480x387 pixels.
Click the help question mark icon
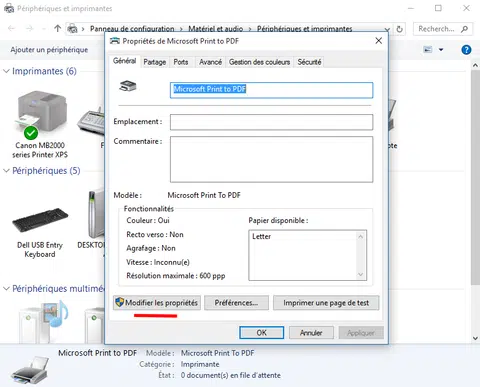tap(466, 50)
